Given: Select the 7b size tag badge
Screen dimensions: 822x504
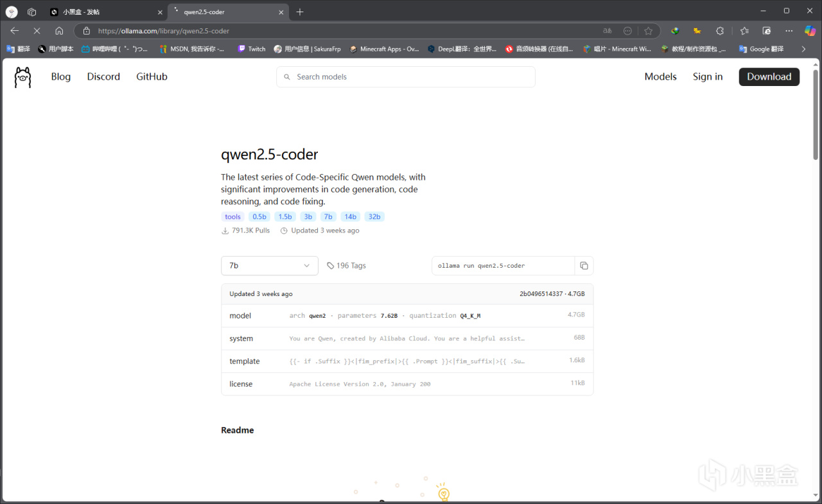Looking at the screenshot, I should pos(329,217).
